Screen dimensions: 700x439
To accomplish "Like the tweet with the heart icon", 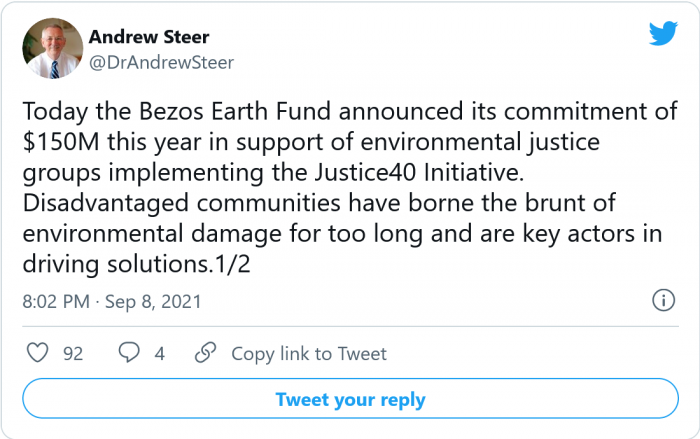I will tap(37, 353).
